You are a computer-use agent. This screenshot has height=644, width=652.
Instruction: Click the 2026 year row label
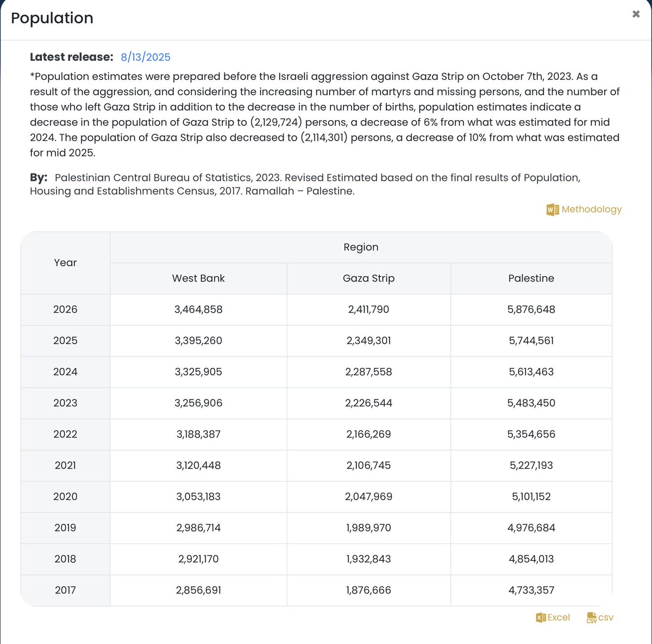(x=65, y=309)
